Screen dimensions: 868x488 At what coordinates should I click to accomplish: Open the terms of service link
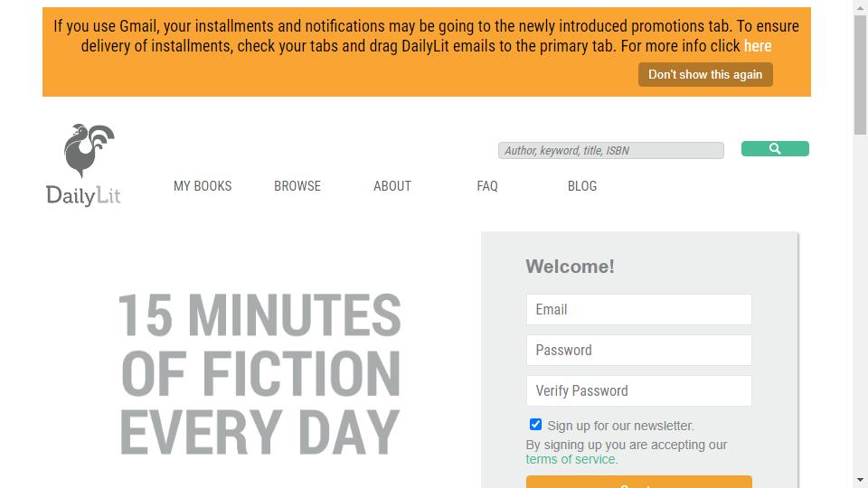point(571,459)
